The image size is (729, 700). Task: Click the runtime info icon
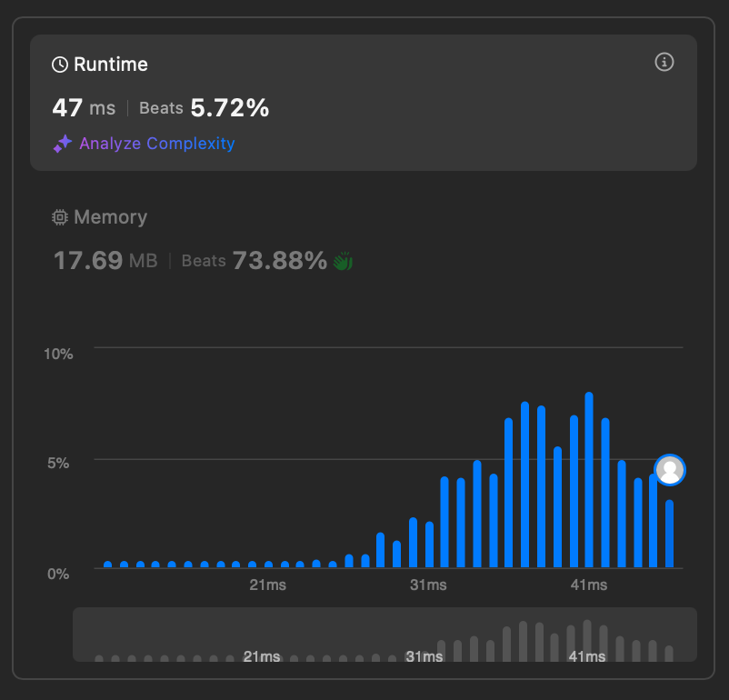tap(664, 62)
